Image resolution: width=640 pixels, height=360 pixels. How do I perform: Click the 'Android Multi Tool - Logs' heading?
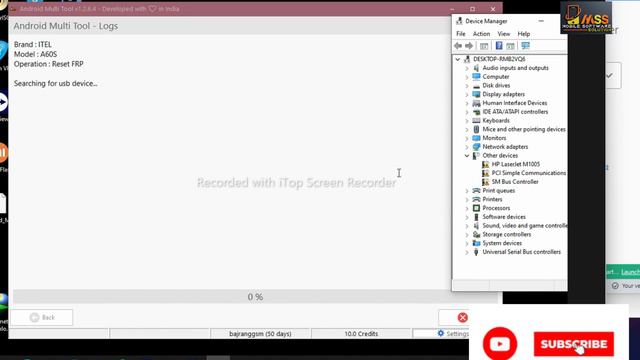click(66, 26)
